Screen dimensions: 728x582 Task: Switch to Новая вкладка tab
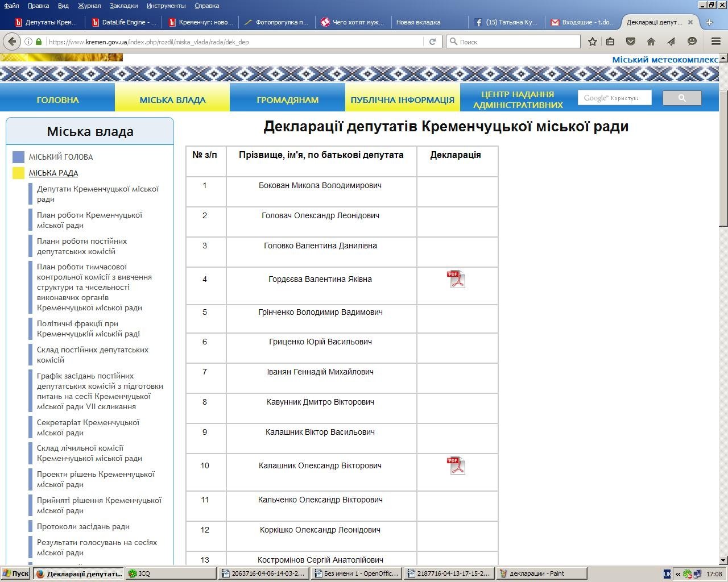tap(431, 22)
